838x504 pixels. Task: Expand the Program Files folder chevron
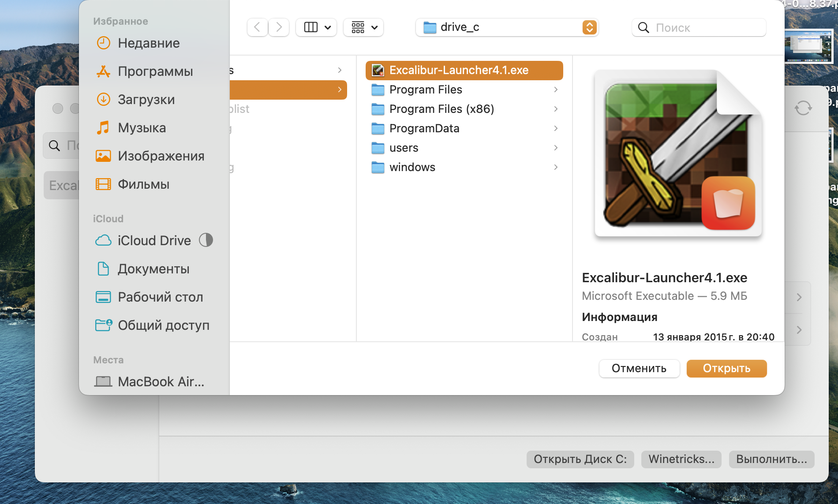click(x=556, y=90)
